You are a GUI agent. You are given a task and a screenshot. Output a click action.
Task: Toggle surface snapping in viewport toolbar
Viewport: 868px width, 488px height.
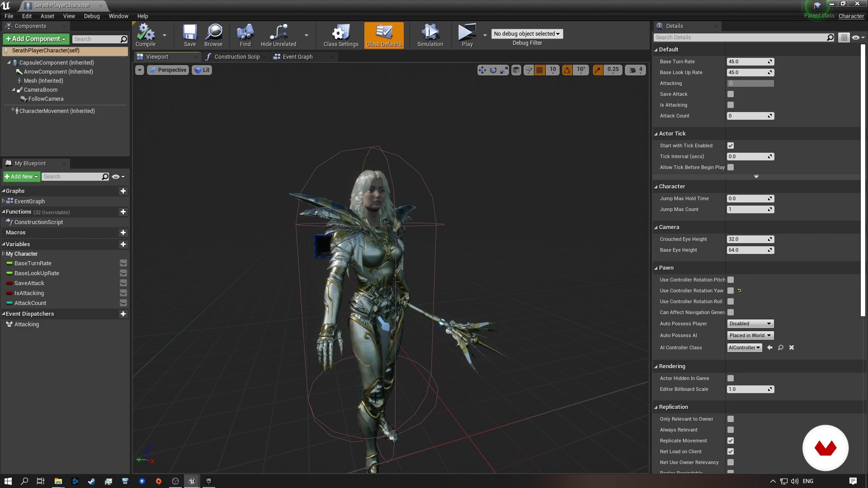pyautogui.click(x=529, y=70)
